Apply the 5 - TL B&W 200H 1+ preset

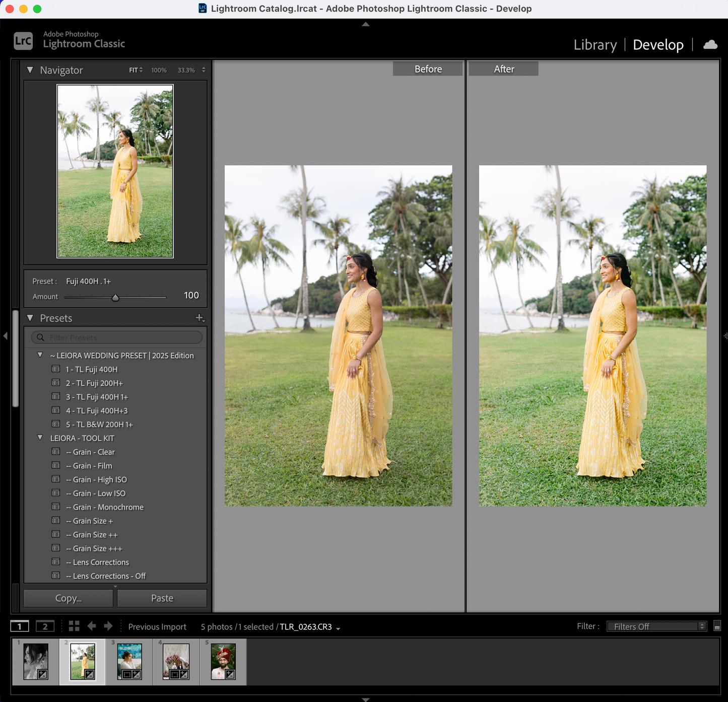point(99,425)
